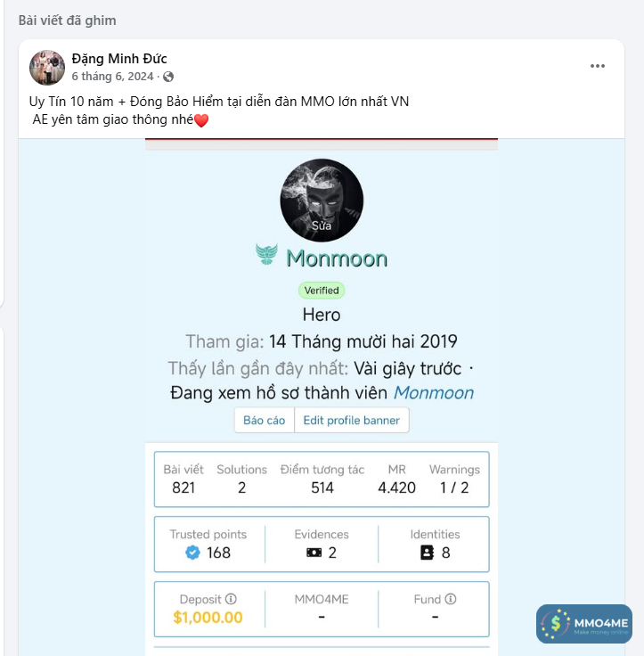This screenshot has width=644, height=656.
Task: Click the info icon next to Fund
Action: 451,599
